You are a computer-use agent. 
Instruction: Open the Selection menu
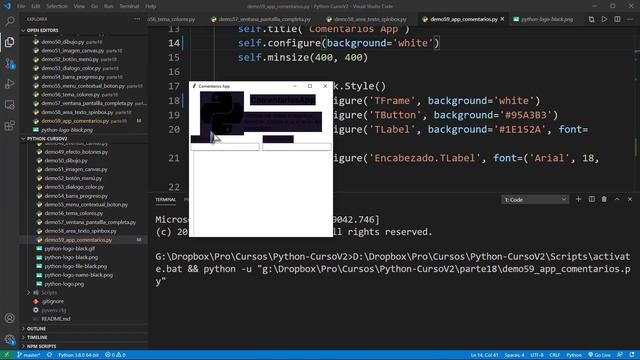[57, 6]
